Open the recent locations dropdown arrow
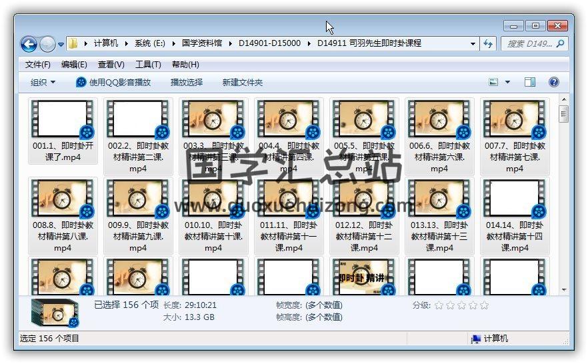Viewport: 588px width, 364px height. tap(61, 44)
